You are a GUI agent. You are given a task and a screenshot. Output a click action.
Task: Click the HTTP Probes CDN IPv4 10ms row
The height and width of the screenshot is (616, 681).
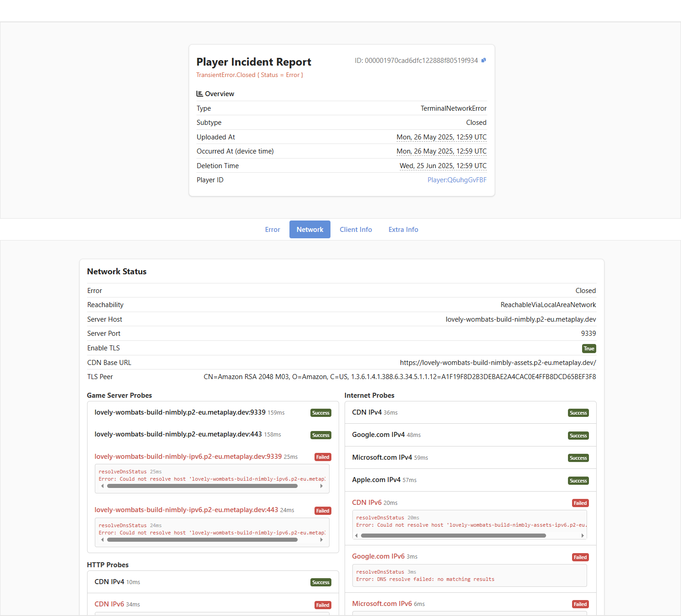(213, 582)
